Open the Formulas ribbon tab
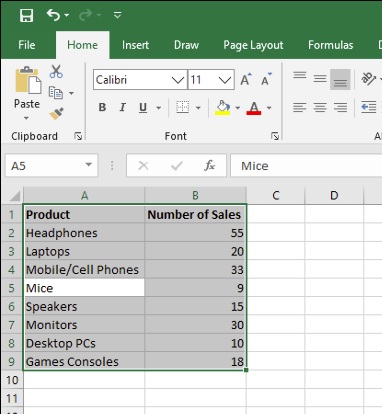This screenshot has height=414, width=382. (x=330, y=45)
